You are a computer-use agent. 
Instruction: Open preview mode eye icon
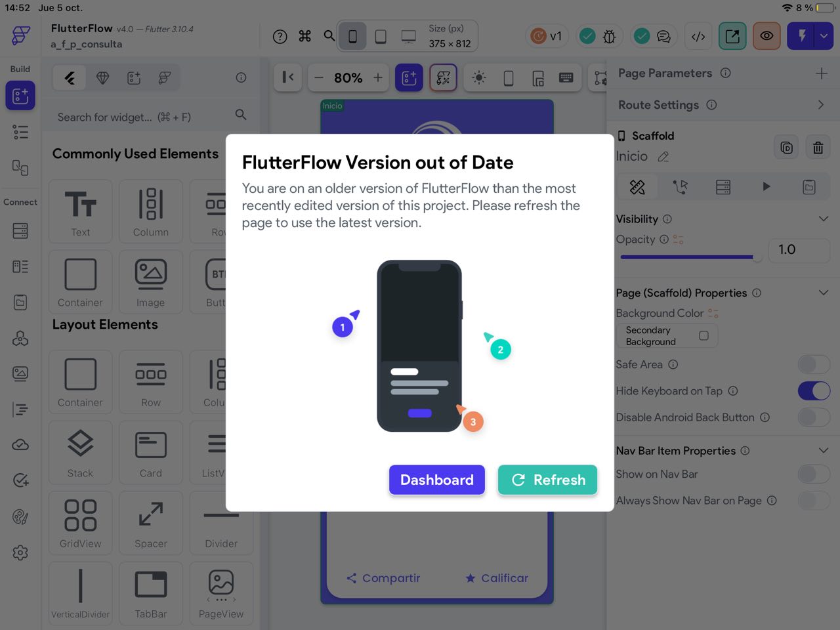click(x=766, y=36)
